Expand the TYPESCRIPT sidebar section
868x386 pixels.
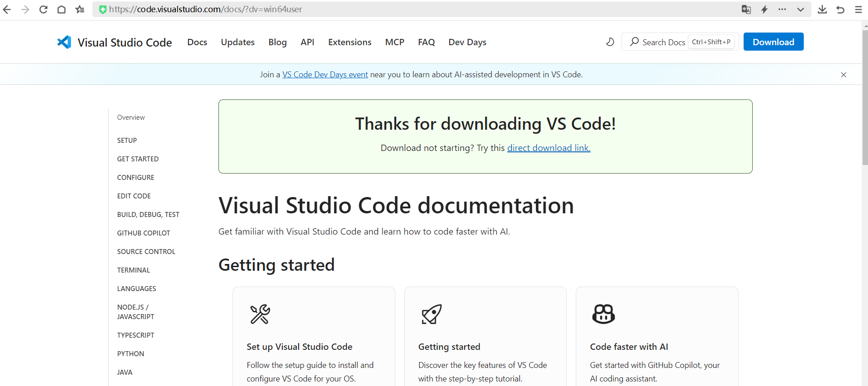[136, 335]
